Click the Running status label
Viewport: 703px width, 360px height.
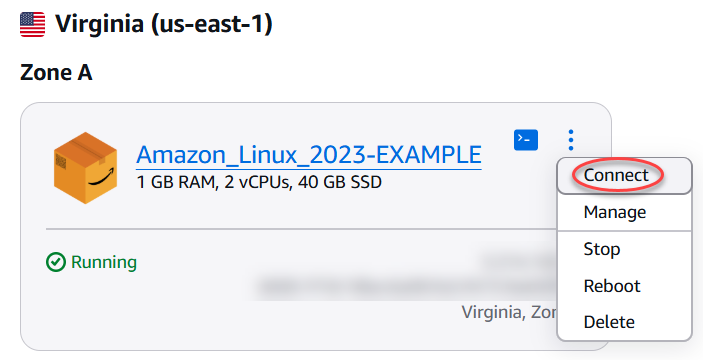pos(104,262)
